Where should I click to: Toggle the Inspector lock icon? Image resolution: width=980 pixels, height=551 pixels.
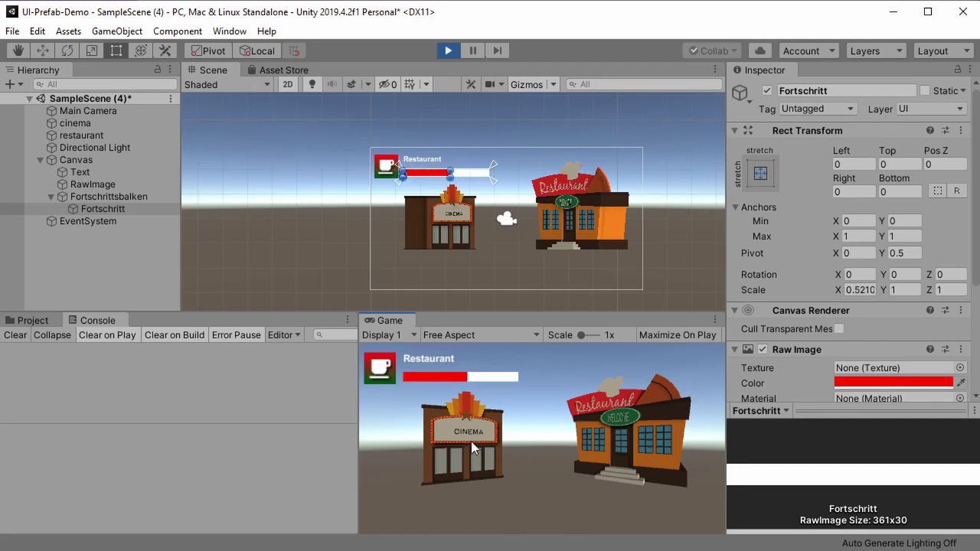tap(957, 70)
